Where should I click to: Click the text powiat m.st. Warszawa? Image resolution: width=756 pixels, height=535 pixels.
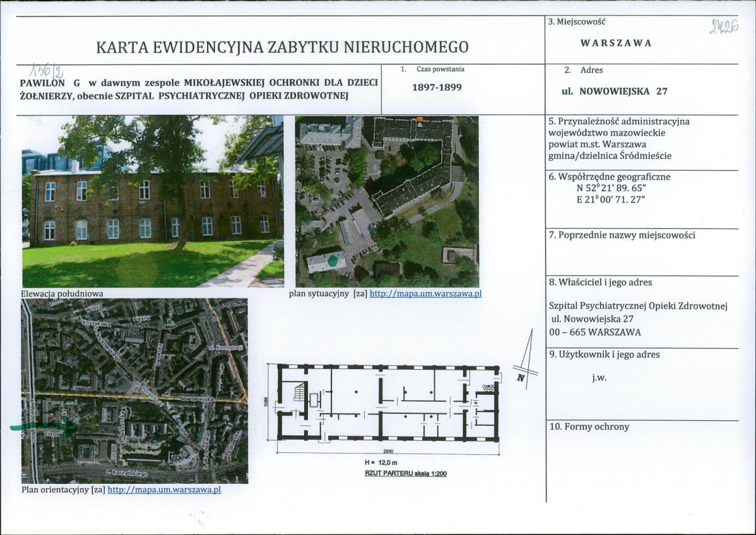coord(598,144)
